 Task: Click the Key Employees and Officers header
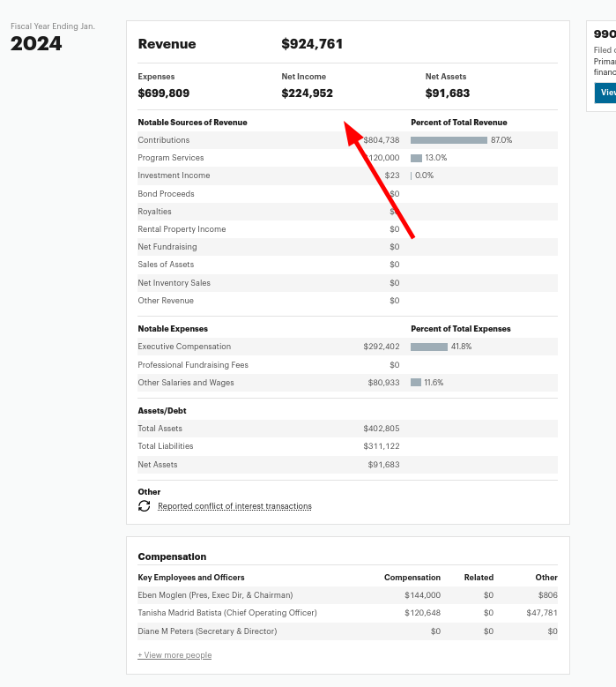click(x=191, y=578)
